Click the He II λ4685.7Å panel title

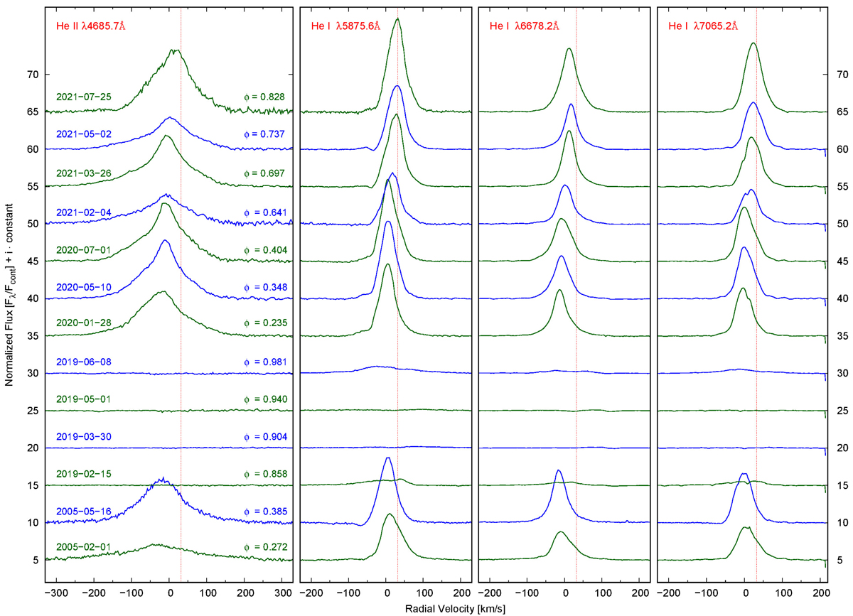pyautogui.click(x=91, y=26)
